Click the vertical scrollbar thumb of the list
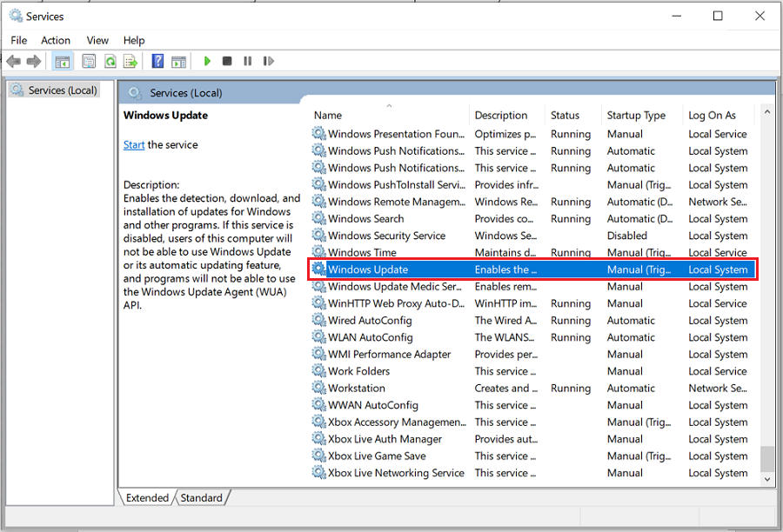 point(767,459)
